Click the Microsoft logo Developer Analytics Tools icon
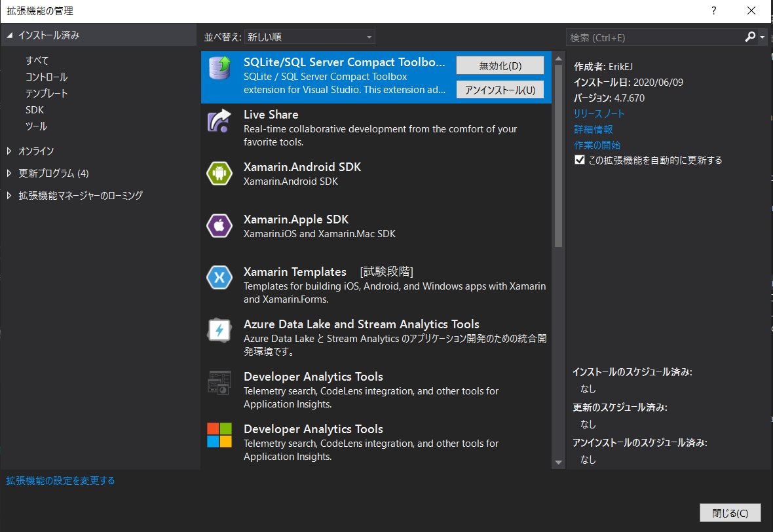 [219, 435]
